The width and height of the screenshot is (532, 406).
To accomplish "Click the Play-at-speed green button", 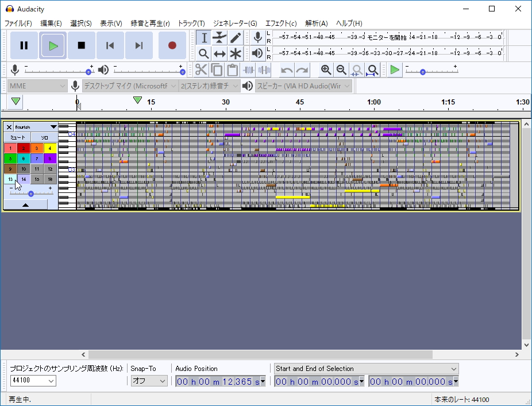I will [x=395, y=70].
